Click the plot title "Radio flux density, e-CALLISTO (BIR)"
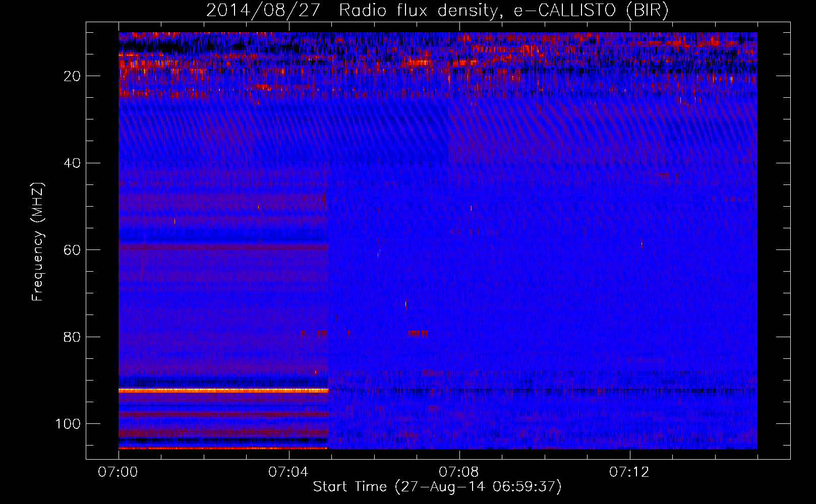Viewport: 816px width, 504px height. point(503,11)
